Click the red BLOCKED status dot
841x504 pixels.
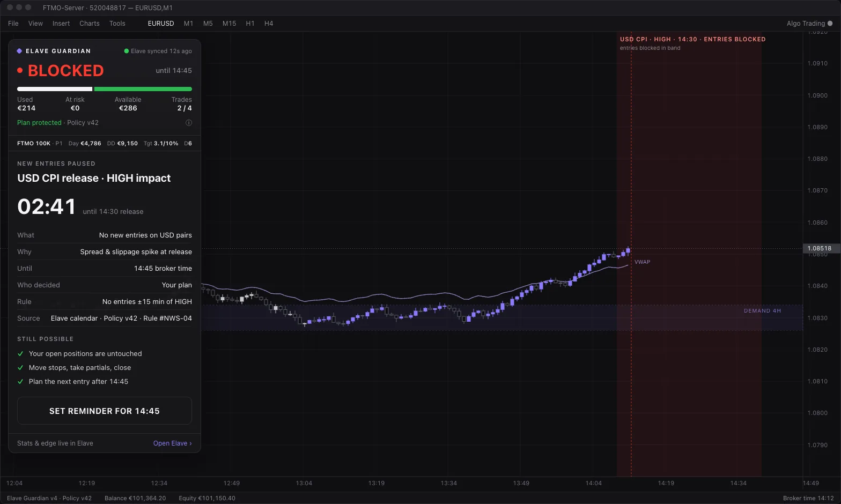coord(20,70)
